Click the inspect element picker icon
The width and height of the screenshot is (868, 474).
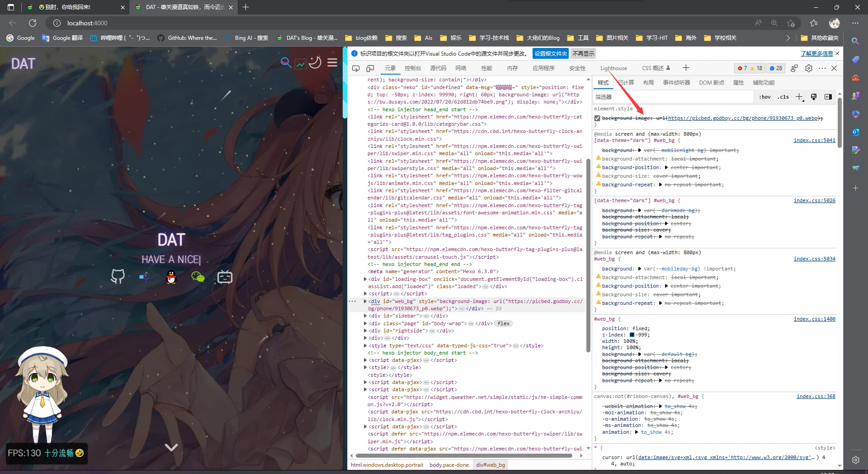point(356,68)
